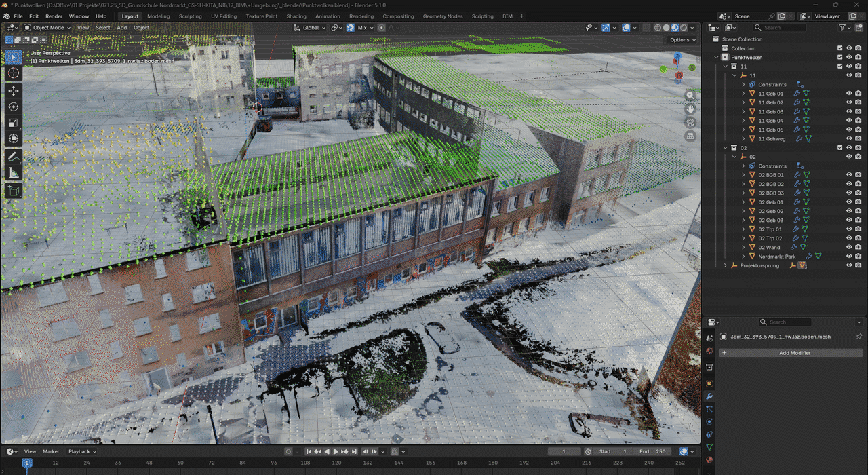
Task: Open the Geometry Nodes workspace tab
Action: coord(442,16)
